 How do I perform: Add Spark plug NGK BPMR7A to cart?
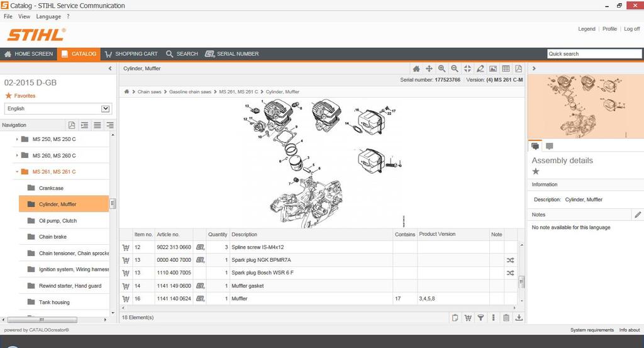[126, 260]
